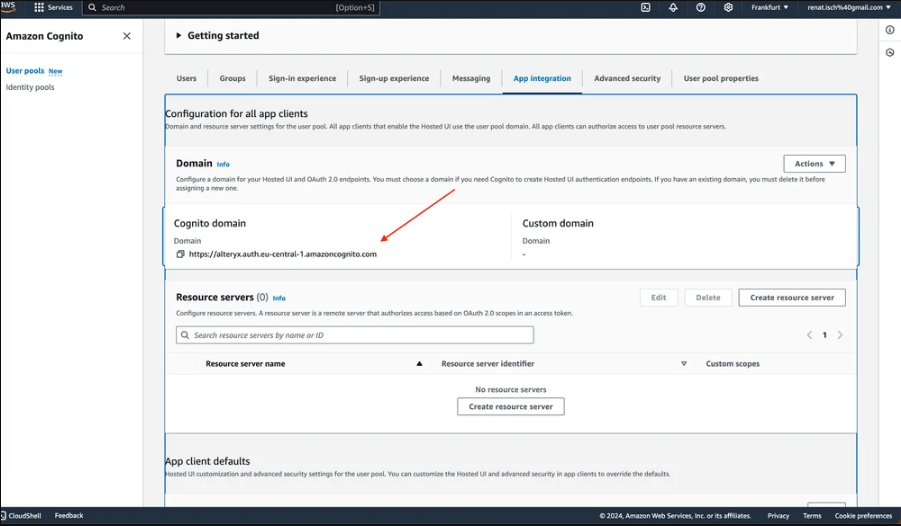Click page number 1 in pagination
This screenshot has height=526, width=901.
[x=825, y=335]
